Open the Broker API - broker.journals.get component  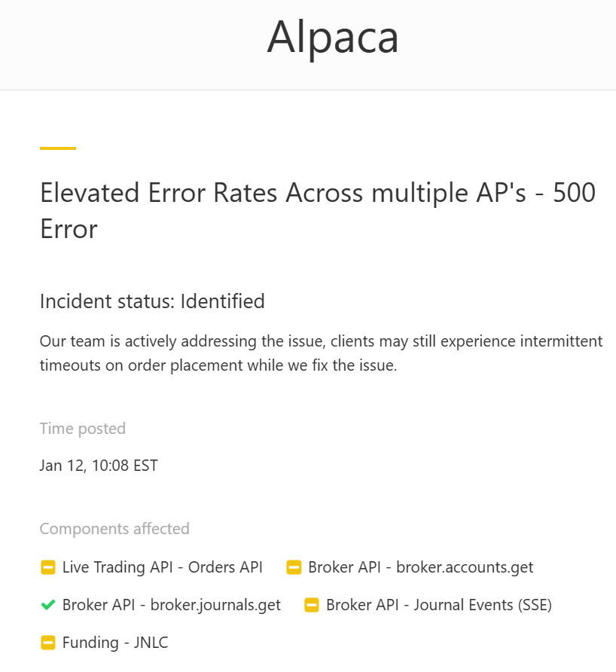coord(171,605)
